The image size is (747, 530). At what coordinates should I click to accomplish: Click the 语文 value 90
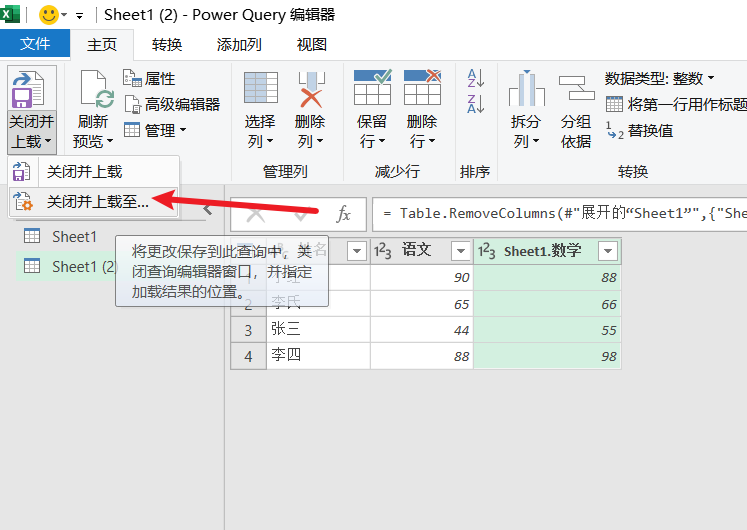coord(422,277)
